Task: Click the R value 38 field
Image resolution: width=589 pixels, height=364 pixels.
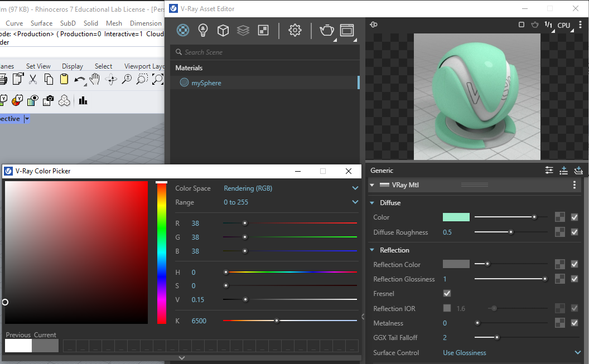Action: tap(195, 224)
